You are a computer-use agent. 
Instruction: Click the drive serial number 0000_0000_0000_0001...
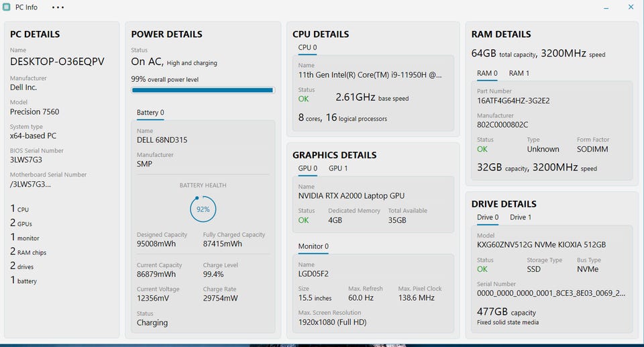(551, 293)
